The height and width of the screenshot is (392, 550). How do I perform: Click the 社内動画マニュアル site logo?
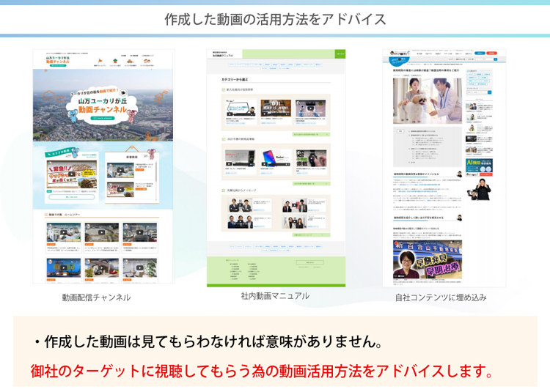(x=222, y=54)
